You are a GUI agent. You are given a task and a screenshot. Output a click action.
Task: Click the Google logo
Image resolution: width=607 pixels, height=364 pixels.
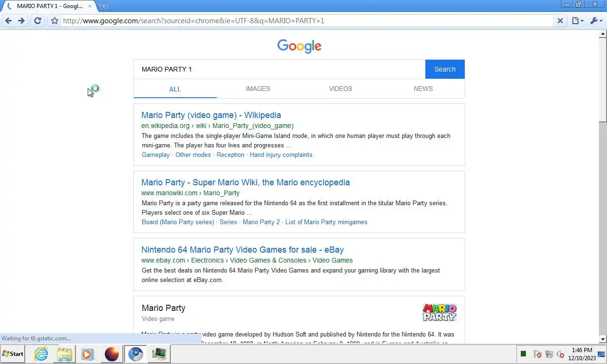pyautogui.click(x=299, y=46)
